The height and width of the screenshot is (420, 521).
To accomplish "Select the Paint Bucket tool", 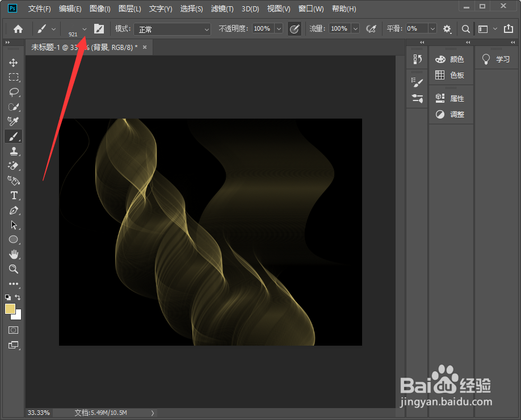I will [13, 180].
